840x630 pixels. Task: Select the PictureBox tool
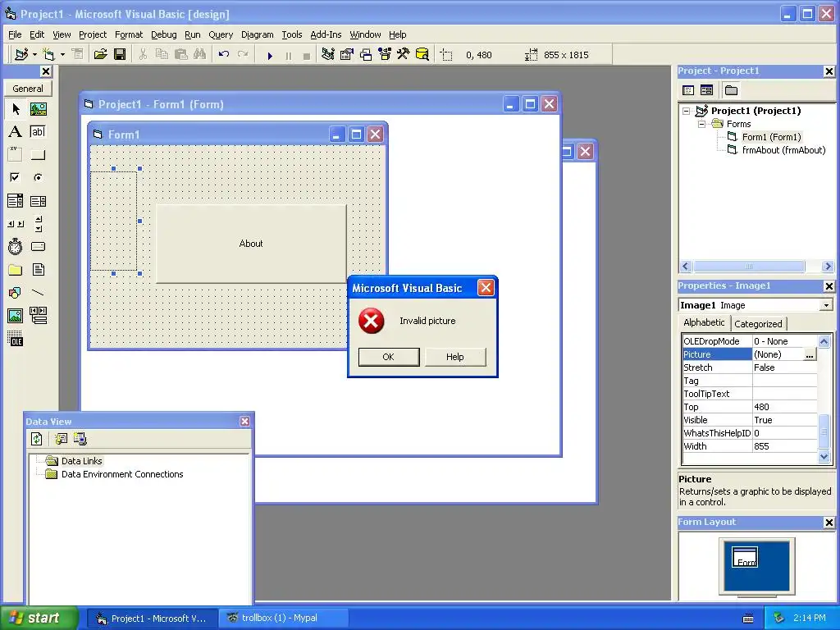[x=38, y=109]
